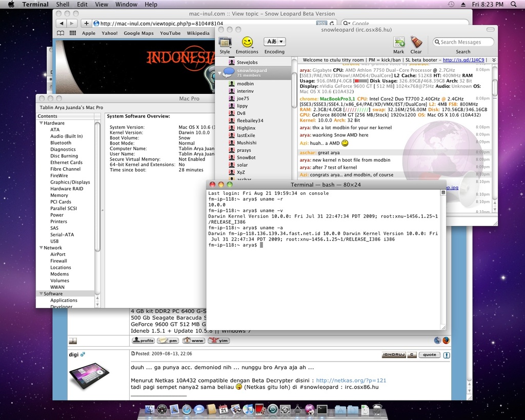The image size is (525, 420).
Task: Launch Safari from the Dock
Action: pyautogui.click(x=187, y=409)
